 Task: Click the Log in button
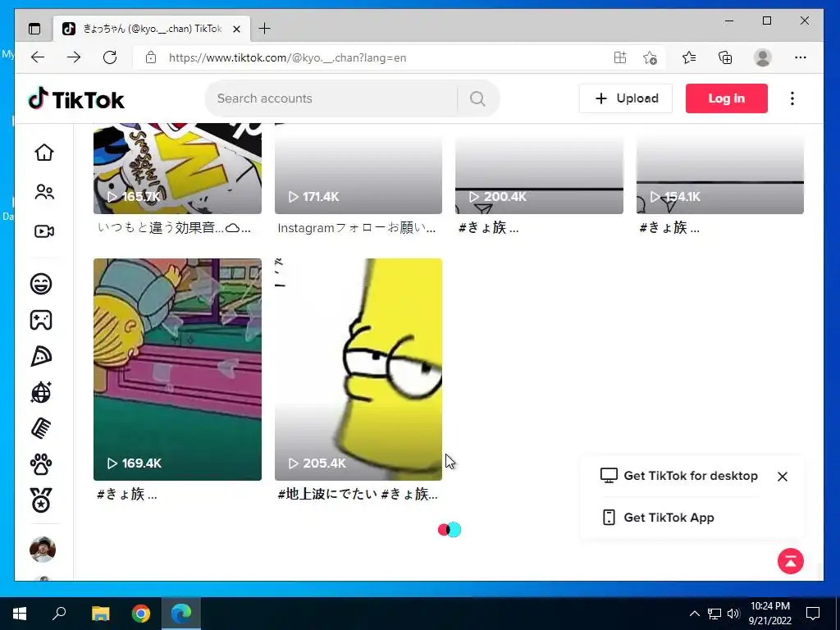tap(727, 98)
